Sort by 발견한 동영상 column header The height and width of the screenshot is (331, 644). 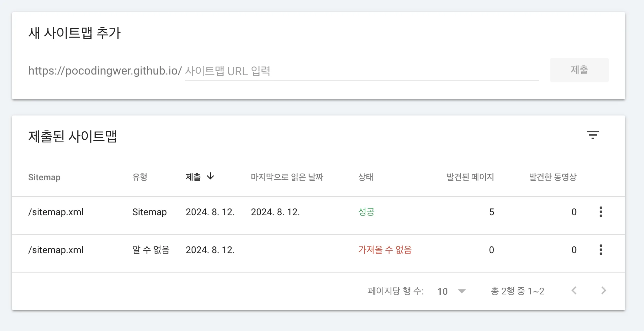553,177
